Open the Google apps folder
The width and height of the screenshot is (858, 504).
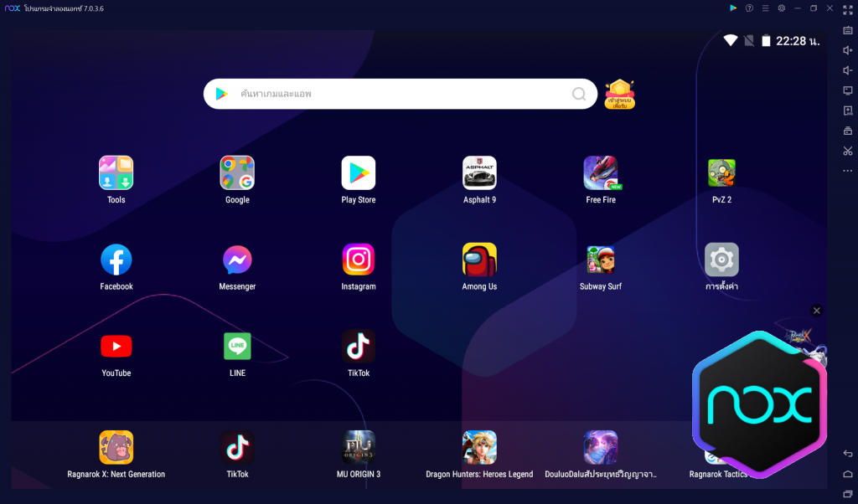pyautogui.click(x=237, y=172)
